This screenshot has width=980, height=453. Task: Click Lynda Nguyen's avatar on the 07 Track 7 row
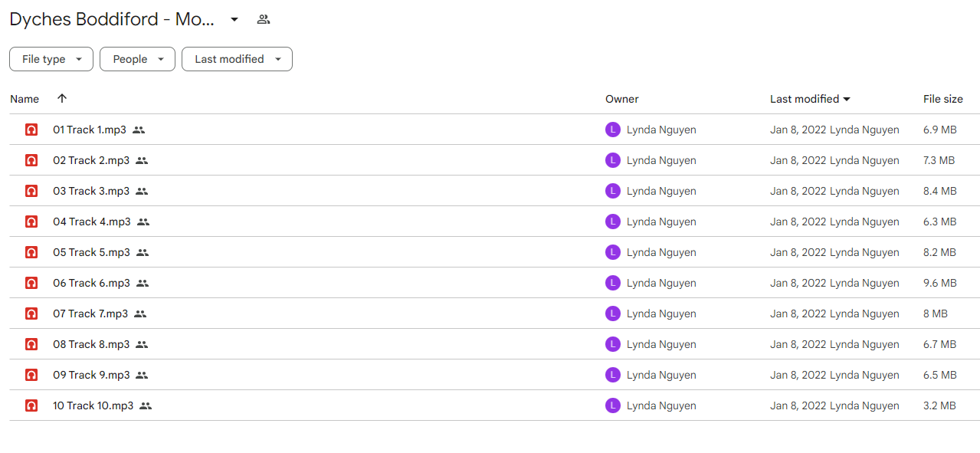pyautogui.click(x=612, y=313)
